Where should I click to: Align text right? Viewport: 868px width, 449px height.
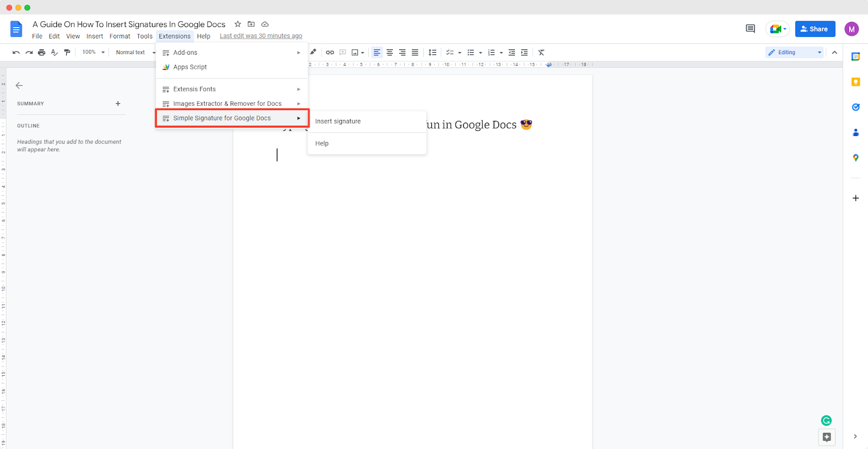[x=402, y=53]
